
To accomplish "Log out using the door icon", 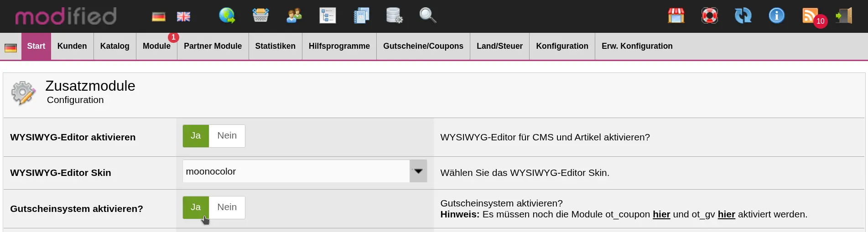I will [x=843, y=15].
